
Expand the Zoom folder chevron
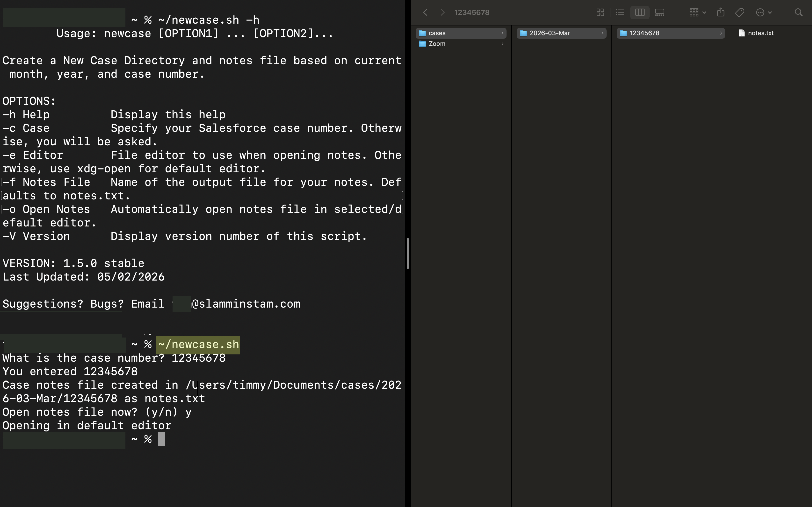tap(502, 44)
